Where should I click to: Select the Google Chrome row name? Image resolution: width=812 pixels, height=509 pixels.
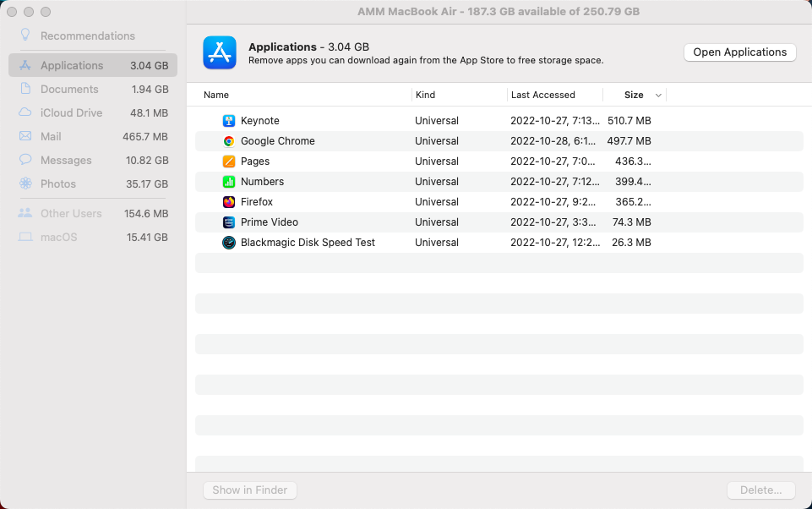pyautogui.click(x=278, y=141)
